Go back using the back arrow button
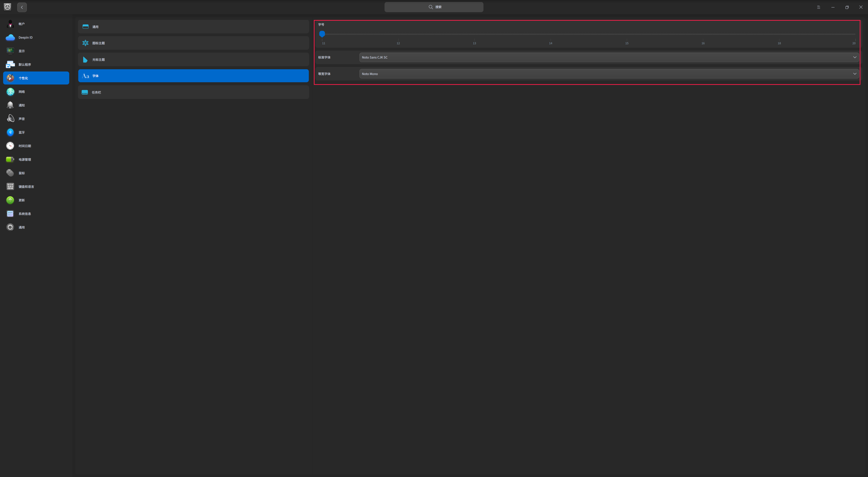Screen dimensions: 868x477 (x=21, y=7)
